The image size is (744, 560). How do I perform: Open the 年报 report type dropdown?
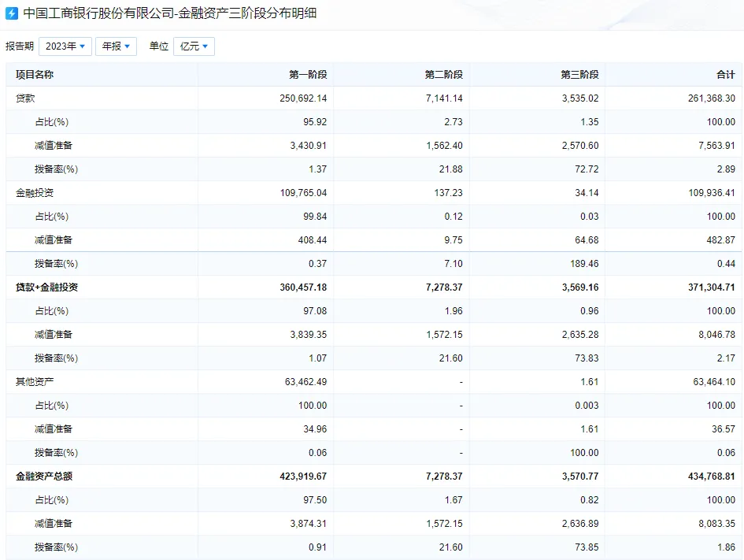click(x=116, y=46)
